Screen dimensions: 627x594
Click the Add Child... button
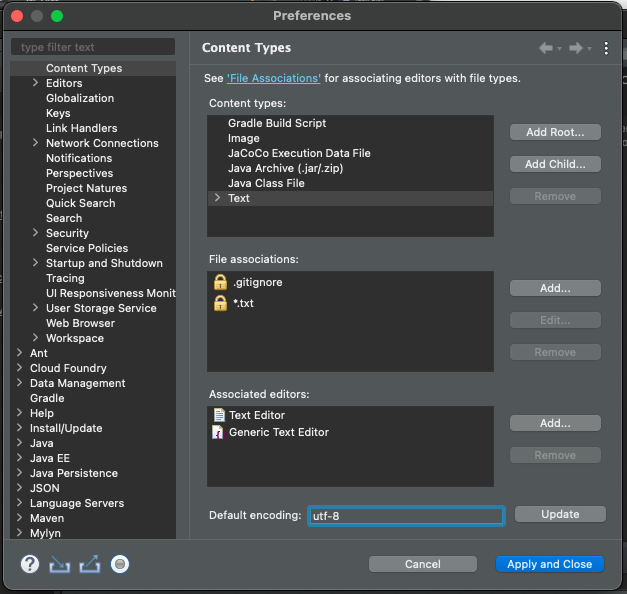pos(555,164)
